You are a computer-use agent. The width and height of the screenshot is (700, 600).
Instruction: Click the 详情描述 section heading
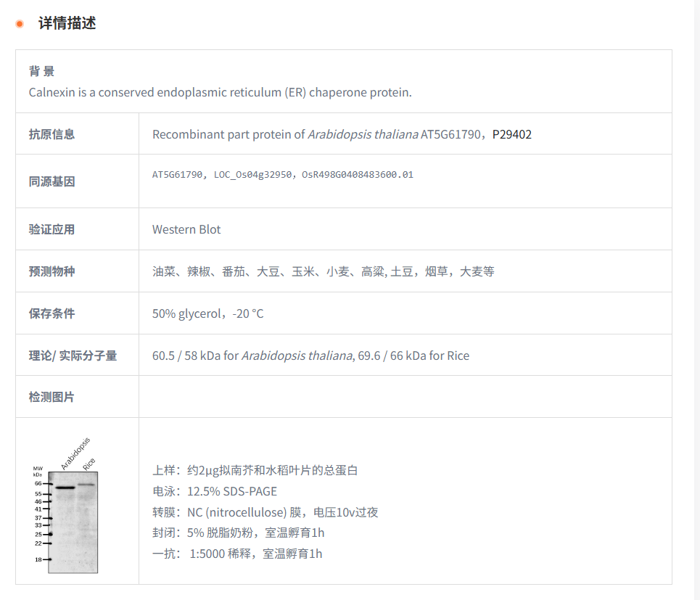(x=67, y=23)
